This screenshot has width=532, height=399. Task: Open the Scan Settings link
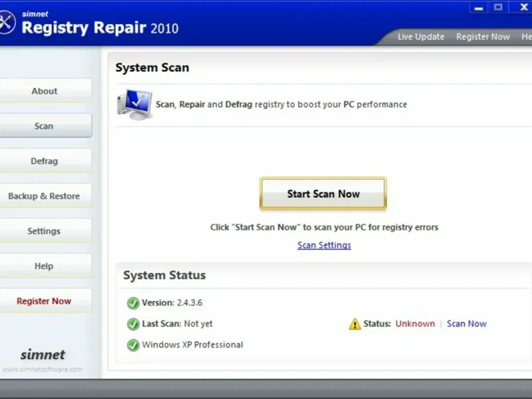(325, 245)
